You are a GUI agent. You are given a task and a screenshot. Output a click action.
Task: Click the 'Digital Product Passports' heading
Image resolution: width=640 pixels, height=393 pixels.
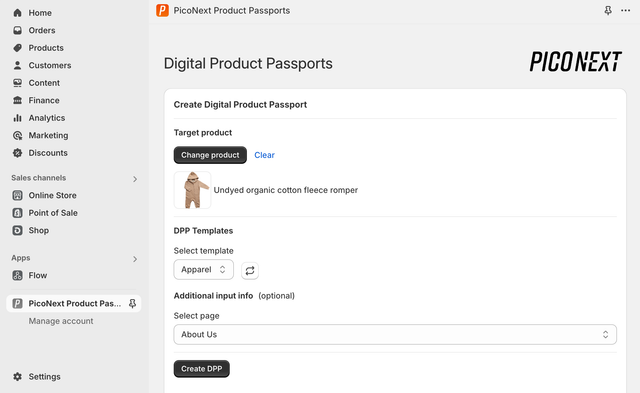coord(248,64)
